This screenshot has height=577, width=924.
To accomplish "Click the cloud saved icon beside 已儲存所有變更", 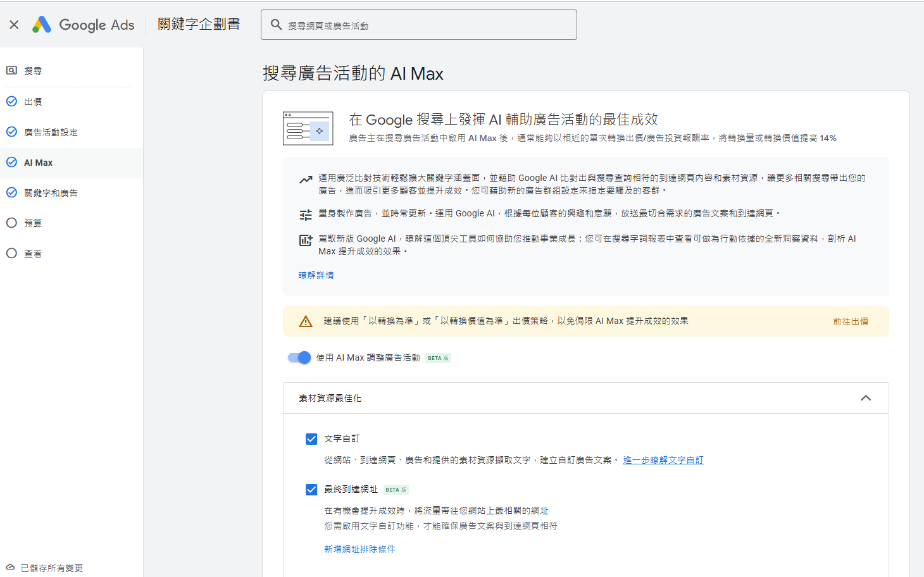I will click(10, 568).
